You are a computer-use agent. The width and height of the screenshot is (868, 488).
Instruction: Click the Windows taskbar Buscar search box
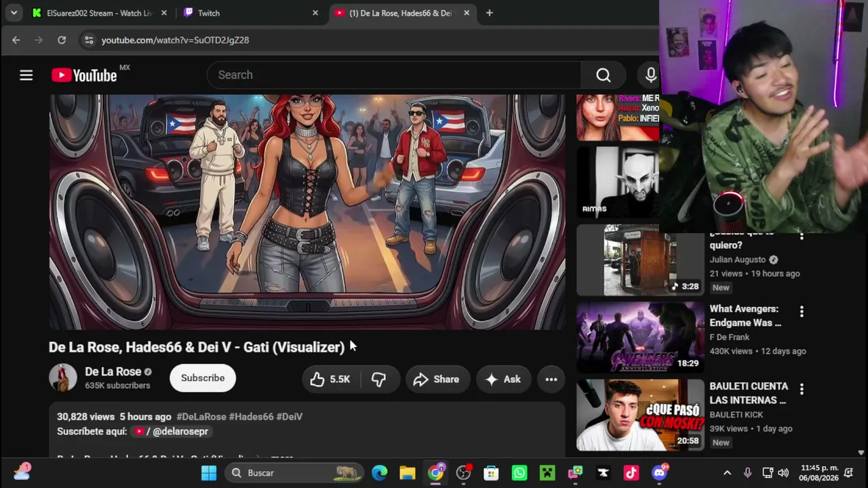[294, 473]
